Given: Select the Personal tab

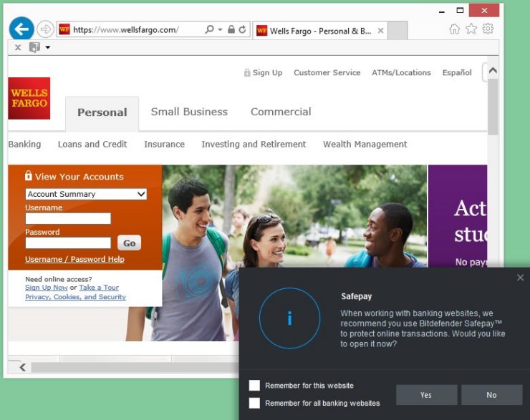Looking at the screenshot, I should pyautogui.click(x=102, y=112).
